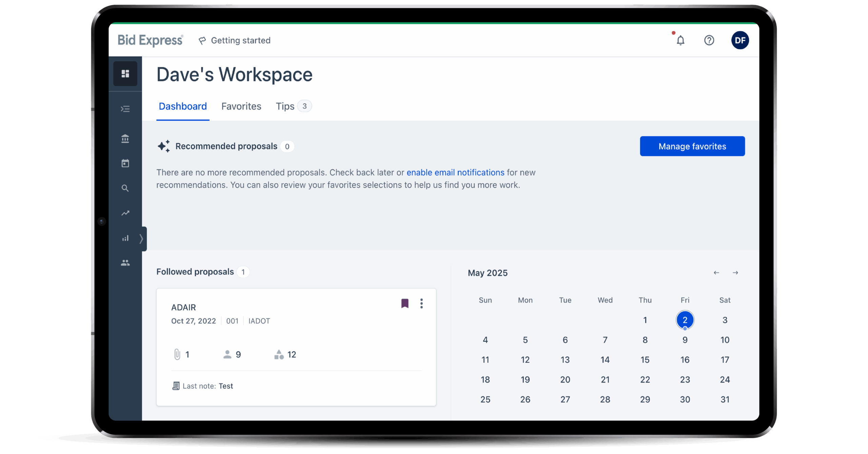Go to next month in calendar
This screenshot has width=868, height=454.
(735, 273)
